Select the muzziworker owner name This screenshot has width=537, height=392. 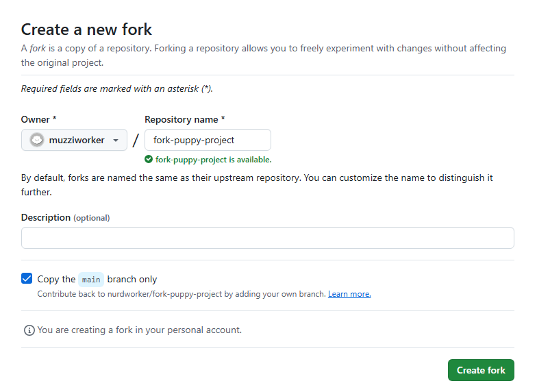[x=77, y=140]
